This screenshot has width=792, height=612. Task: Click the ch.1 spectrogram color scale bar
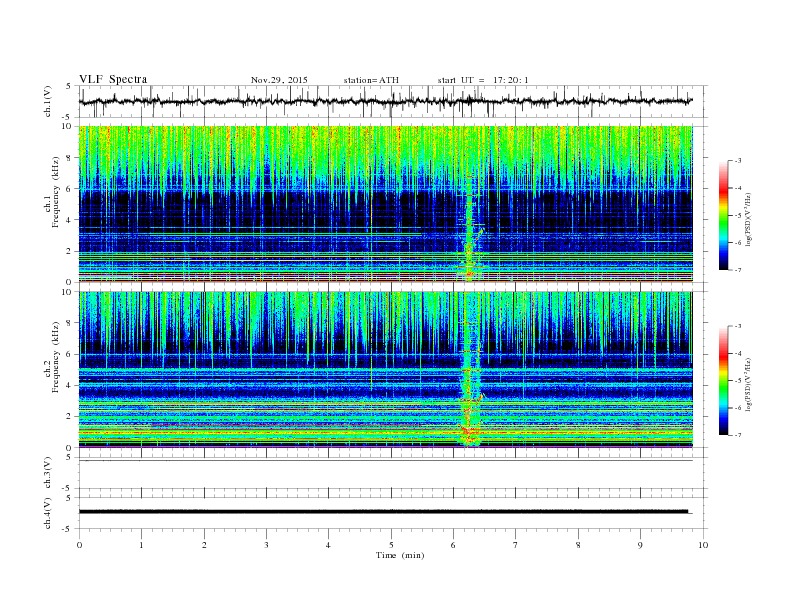(x=723, y=216)
